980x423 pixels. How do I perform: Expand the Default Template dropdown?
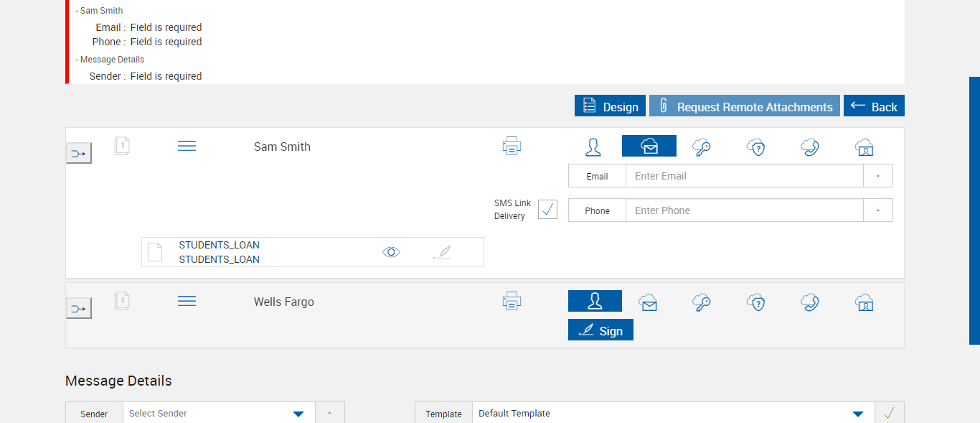click(x=857, y=414)
